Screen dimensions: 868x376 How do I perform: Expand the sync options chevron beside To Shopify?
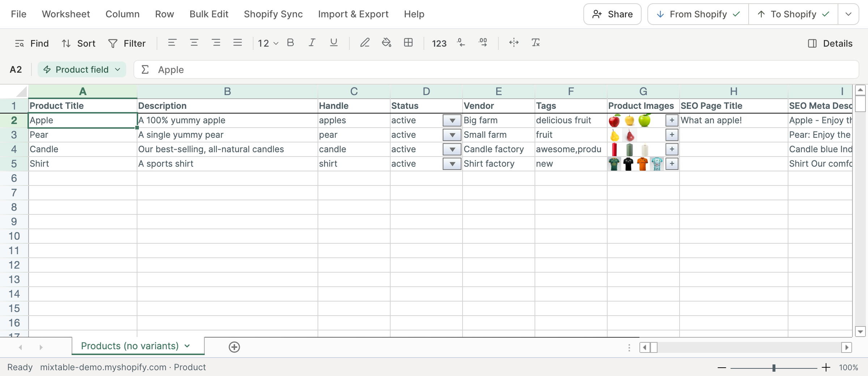[848, 14]
